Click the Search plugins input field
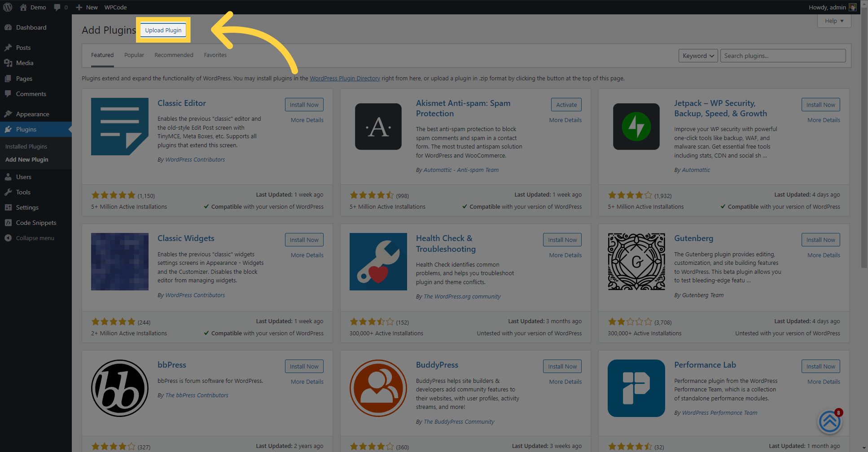 tap(783, 56)
